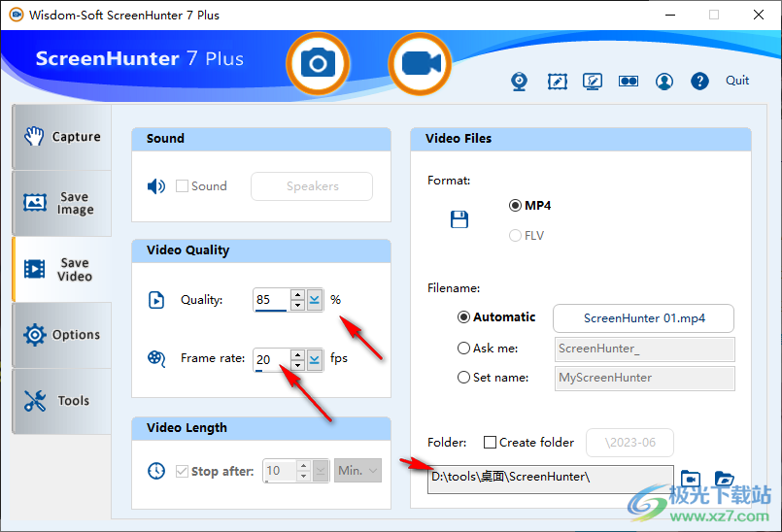This screenshot has height=532, width=782.
Task: Increase Frame rate with up arrow
Action: [297, 354]
